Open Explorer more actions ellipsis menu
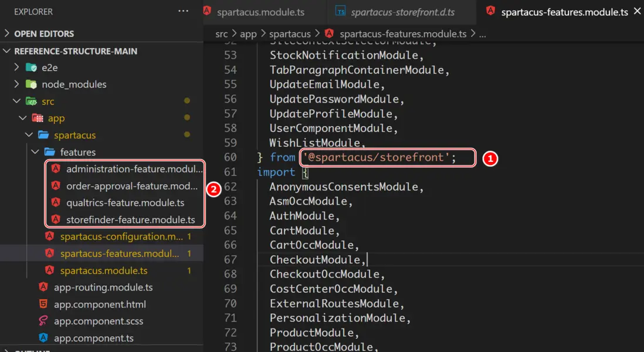This screenshot has height=352, width=644. pos(184,11)
